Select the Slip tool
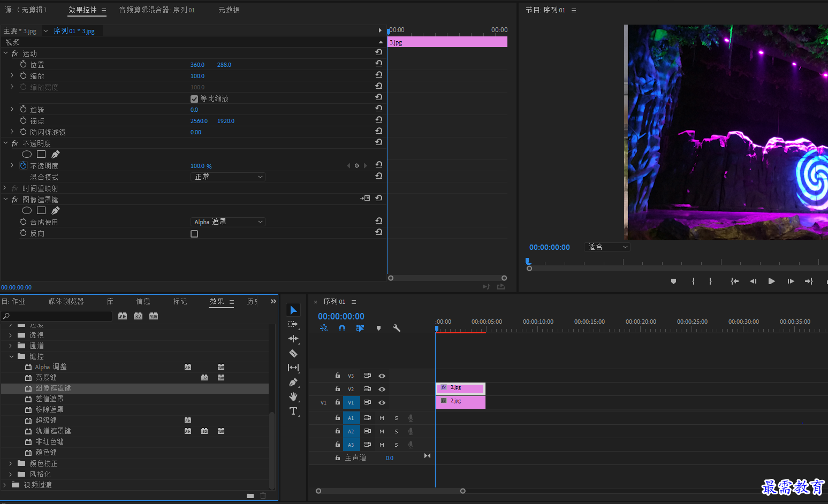The image size is (828, 504). (x=293, y=368)
